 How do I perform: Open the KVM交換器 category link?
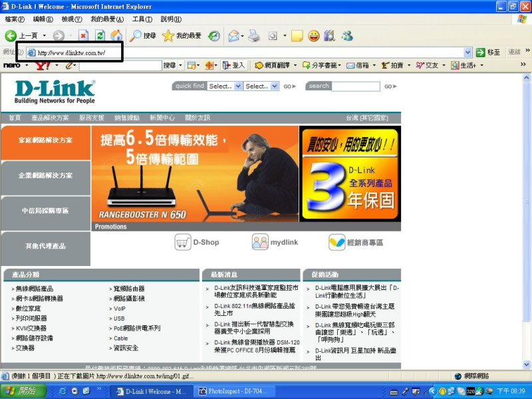[x=31, y=329]
